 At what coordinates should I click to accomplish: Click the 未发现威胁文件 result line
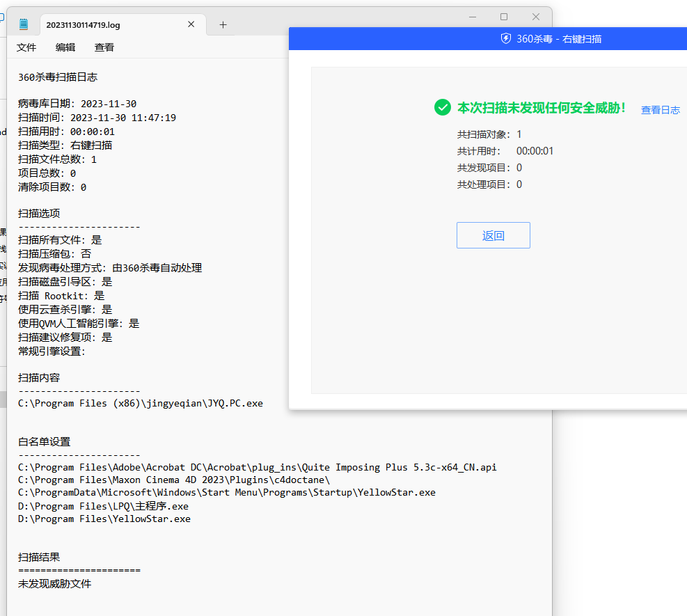click(55, 584)
